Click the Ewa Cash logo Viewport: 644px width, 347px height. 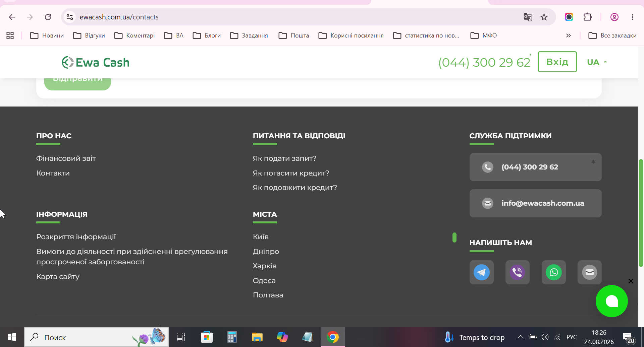coord(96,62)
